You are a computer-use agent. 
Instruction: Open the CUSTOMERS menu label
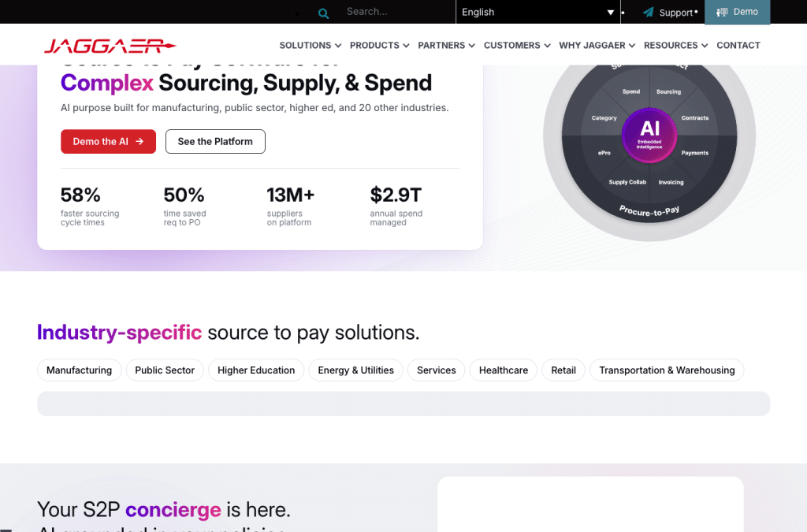512,45
